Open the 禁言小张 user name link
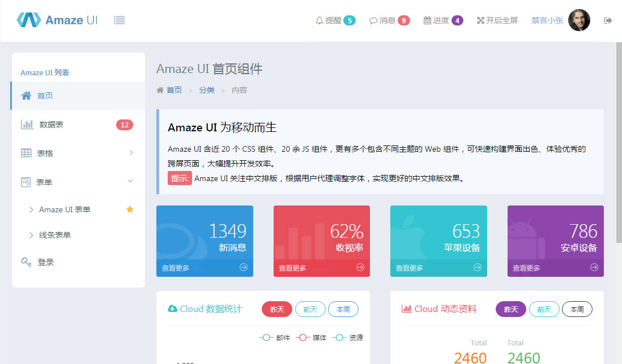 547,20
